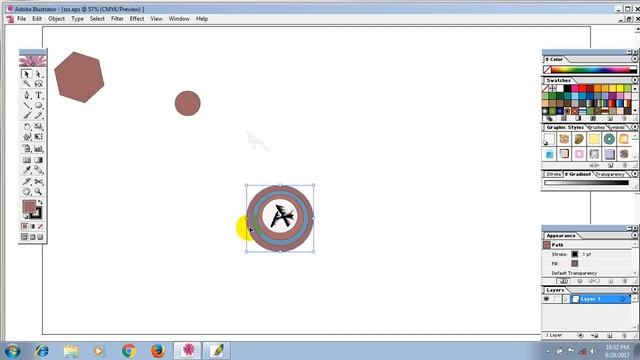Activate the Free Transform tool

coord(38,137)
